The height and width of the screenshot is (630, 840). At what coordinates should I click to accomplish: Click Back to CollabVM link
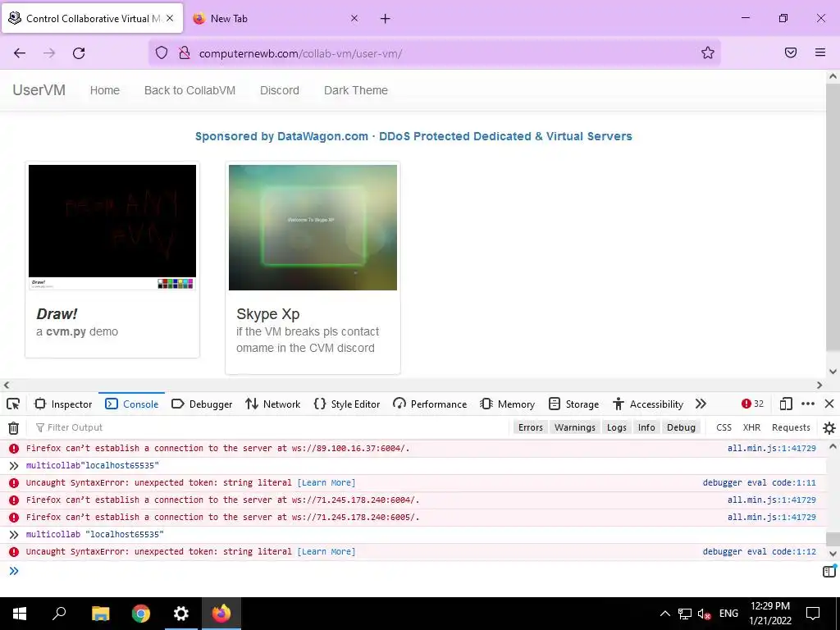tap(189, 90)
